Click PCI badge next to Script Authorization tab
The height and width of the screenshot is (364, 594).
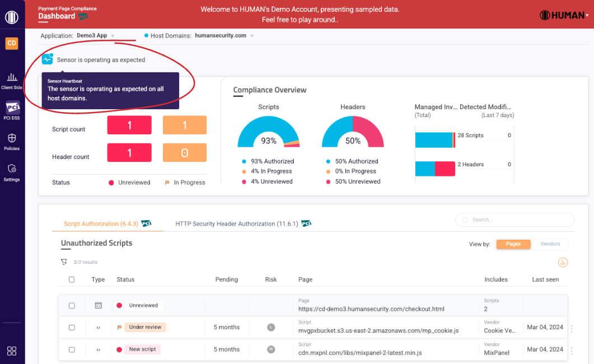146,223
